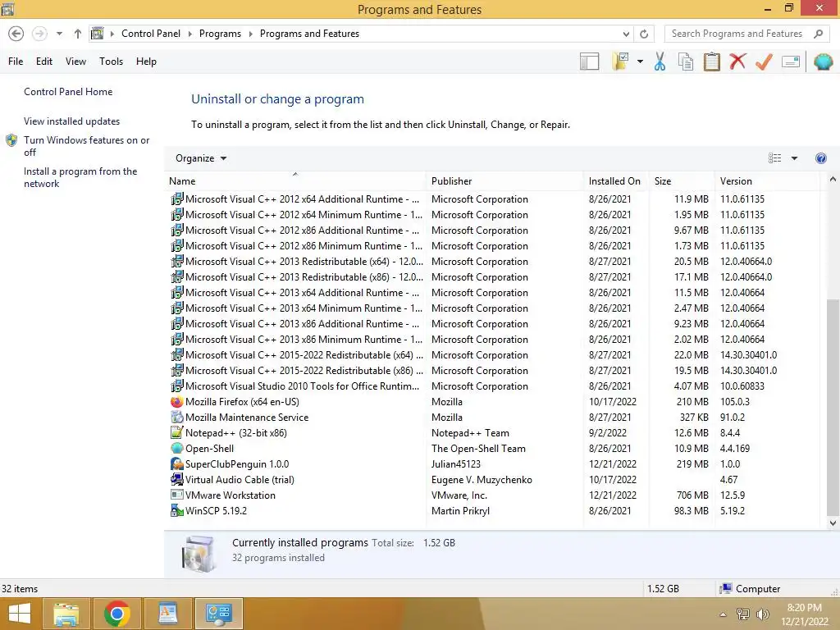Show hidden tray icons arrow
Screen dimensions: 840x630
(723, 614)
